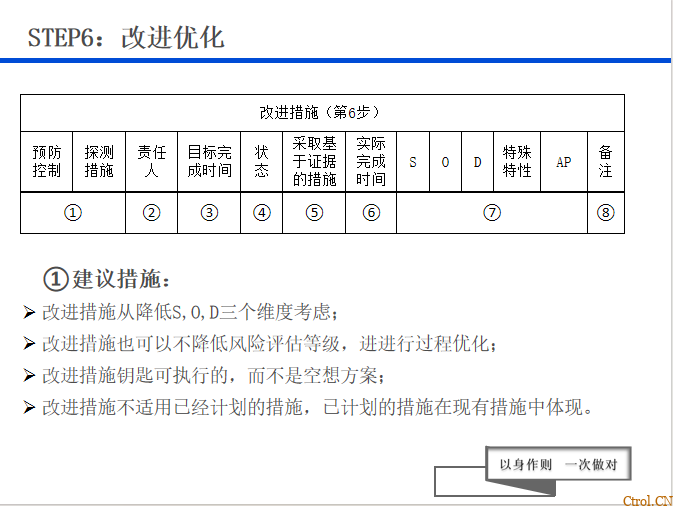Screen dimensions: 673x506
Task: Select the '实际完成时间' header cell
Action: point(371,161)
